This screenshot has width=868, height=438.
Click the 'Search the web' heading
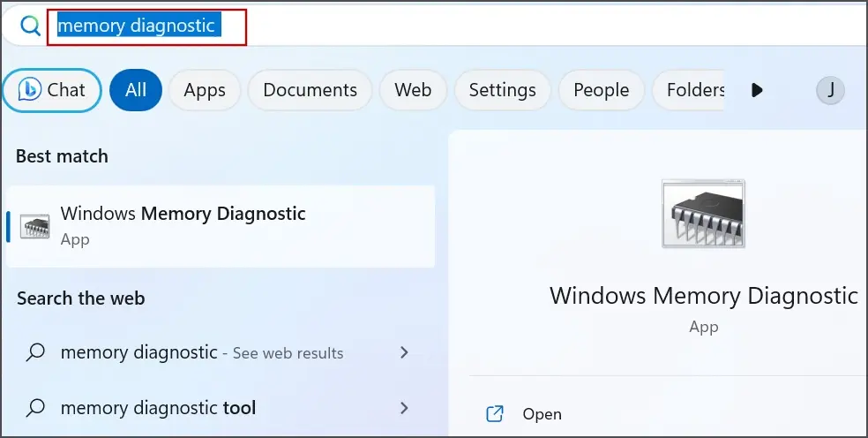81,298
